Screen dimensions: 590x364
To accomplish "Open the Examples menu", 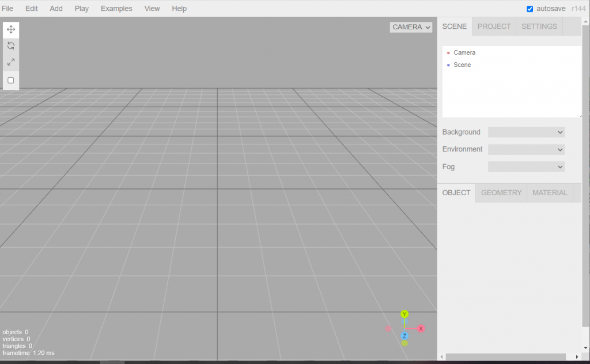I will (116, 8).
